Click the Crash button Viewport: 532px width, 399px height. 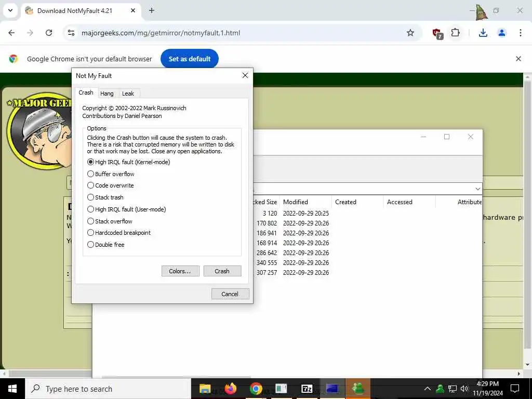[222, 271]
